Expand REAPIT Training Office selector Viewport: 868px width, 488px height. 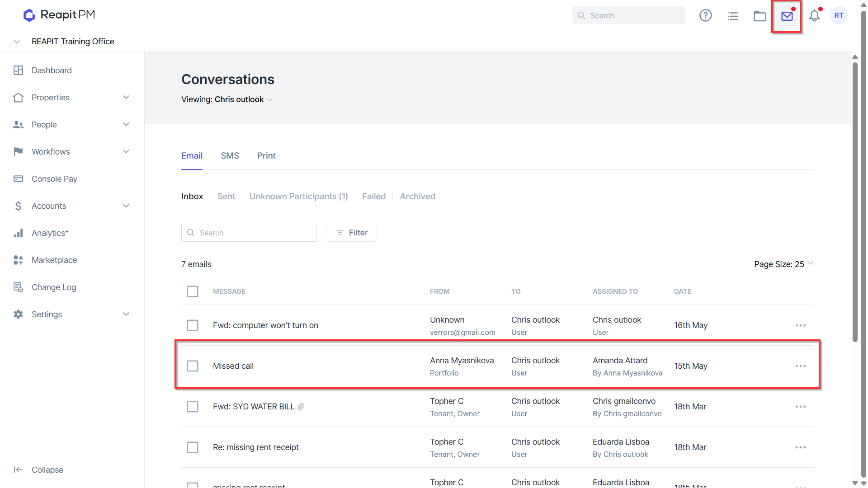(x=17, y=42)
